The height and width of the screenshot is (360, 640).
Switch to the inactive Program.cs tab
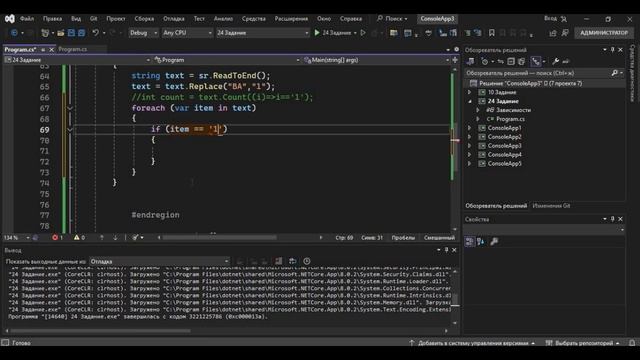pyautogui.click(x=73, y=49)
